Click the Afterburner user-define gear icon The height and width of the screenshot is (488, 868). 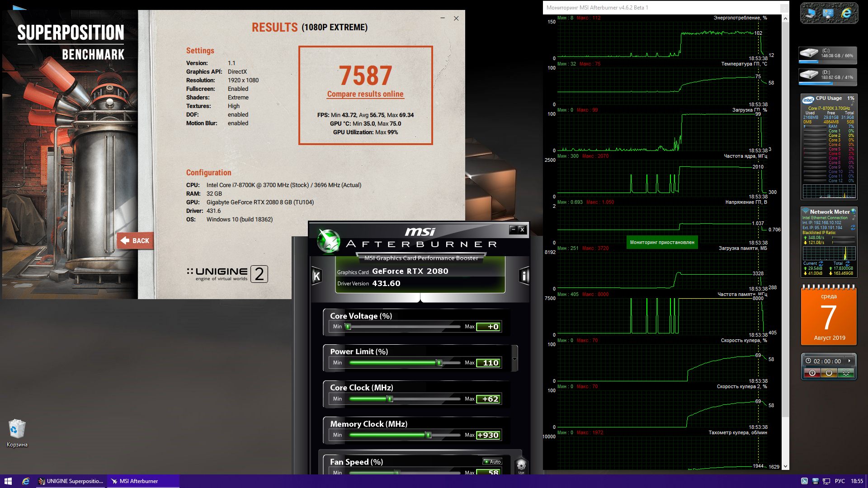521,465
